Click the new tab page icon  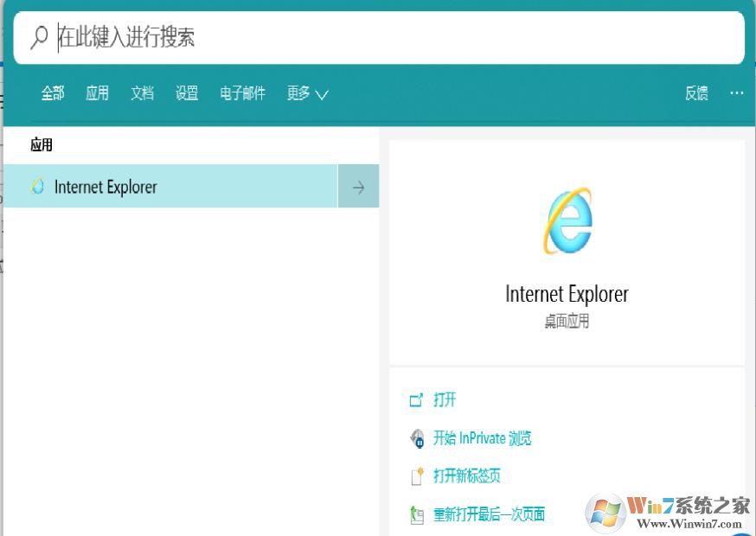tap(417, 476)
